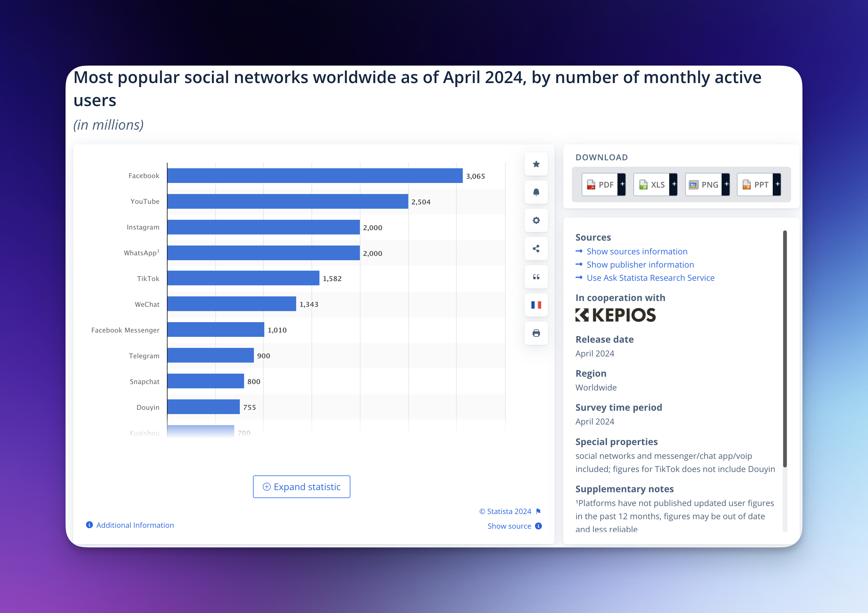Click the bell notification alert icon
This screenshot has width=868, height=613.
536,192
